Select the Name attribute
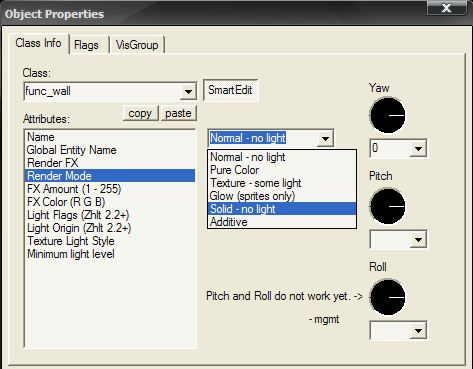This screenshot has height=369, width=473. point(110,137)
